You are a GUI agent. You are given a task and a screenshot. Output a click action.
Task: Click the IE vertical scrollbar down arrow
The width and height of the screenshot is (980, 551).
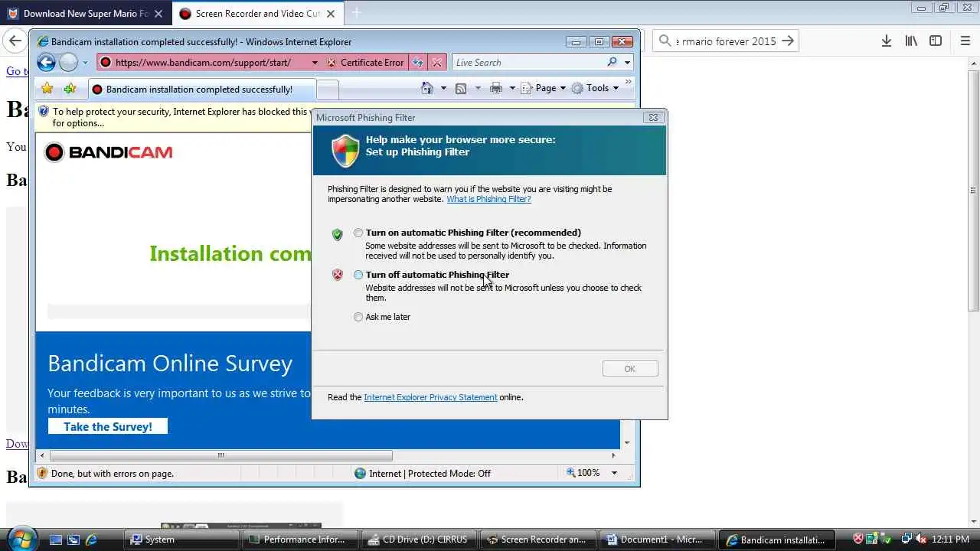point(627,442)
